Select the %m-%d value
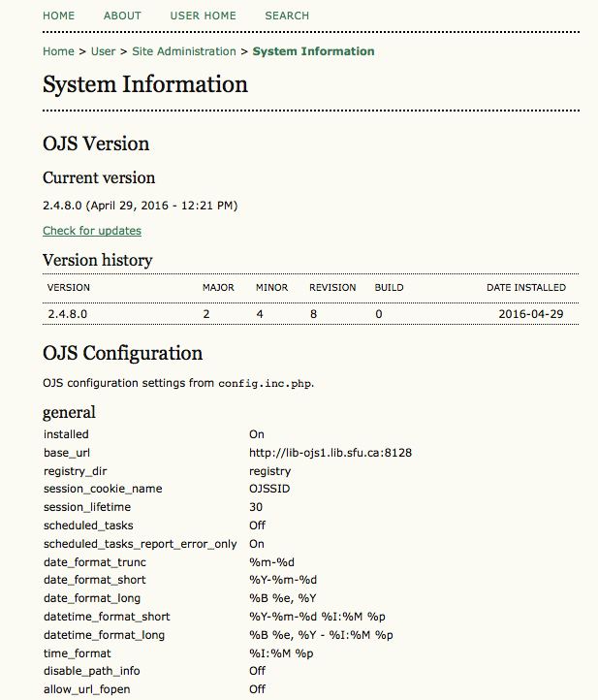Image resolution: width=598 pixels, height=700 pixels. (x=271, y=562)
